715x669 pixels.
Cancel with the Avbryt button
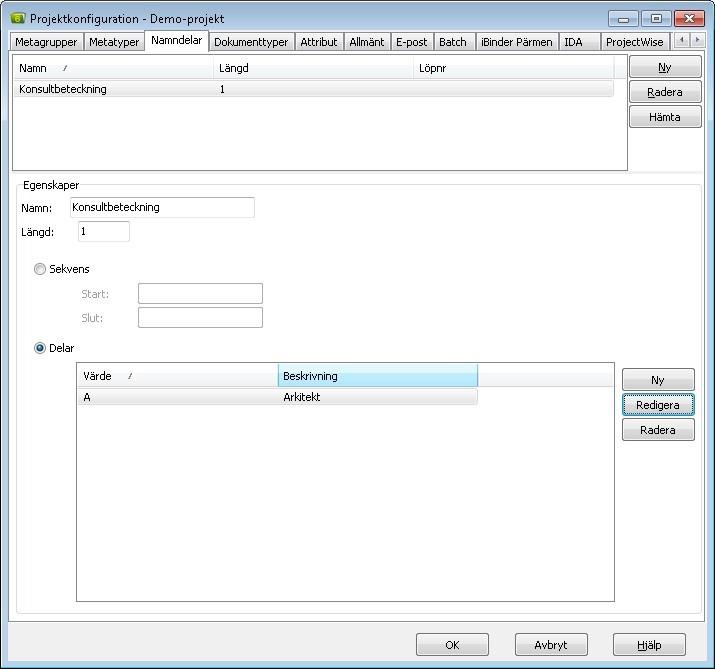point(551,645)
